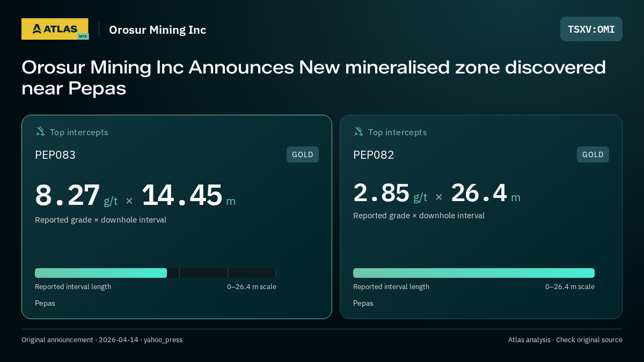Click 'Top intercepts' label in PEP082 card
Image resolution: width=644 pixels, height=362 pixels.
[397, 132]
